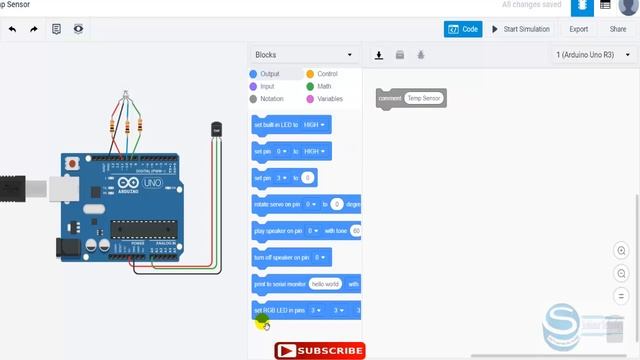Select the comment block in workspace
Viewport: 640px width, 360px height.
pyautogui.click(x=389, y=99)
